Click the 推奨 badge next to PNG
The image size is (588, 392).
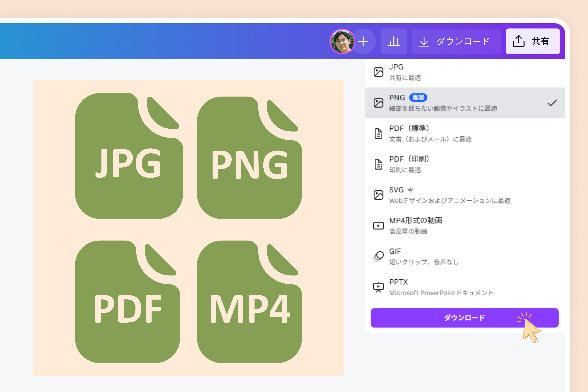point(418,98)
